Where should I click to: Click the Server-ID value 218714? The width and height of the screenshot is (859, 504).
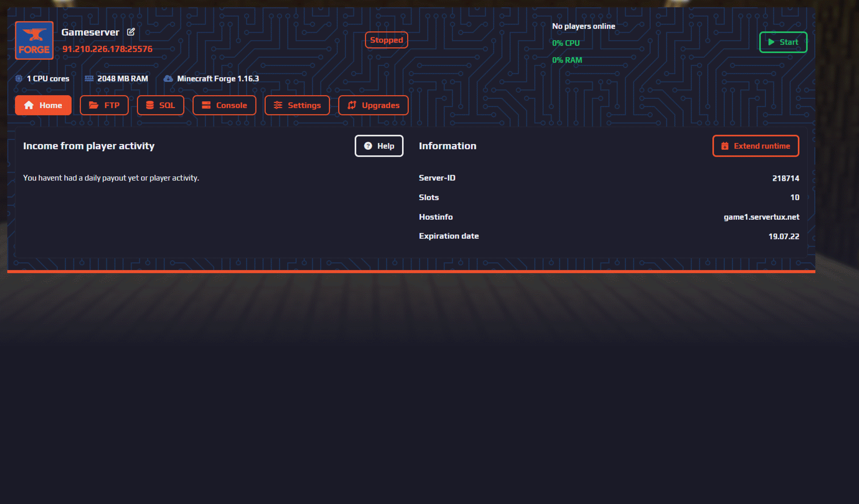tap(785, 178)
